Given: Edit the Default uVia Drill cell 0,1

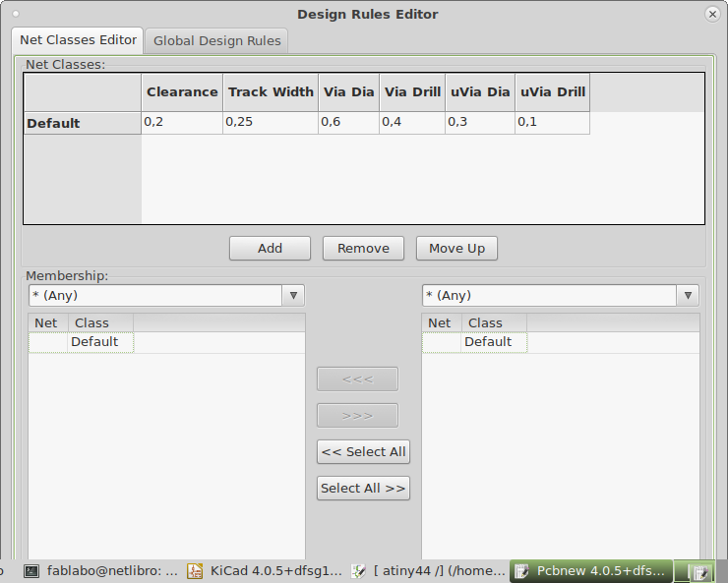Looking at the screenshot, I should 553,123.
